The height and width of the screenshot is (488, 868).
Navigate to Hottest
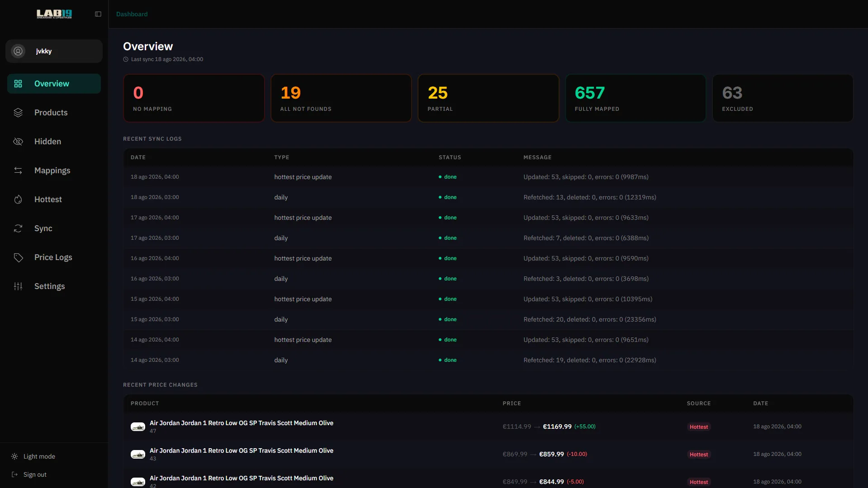54,199
